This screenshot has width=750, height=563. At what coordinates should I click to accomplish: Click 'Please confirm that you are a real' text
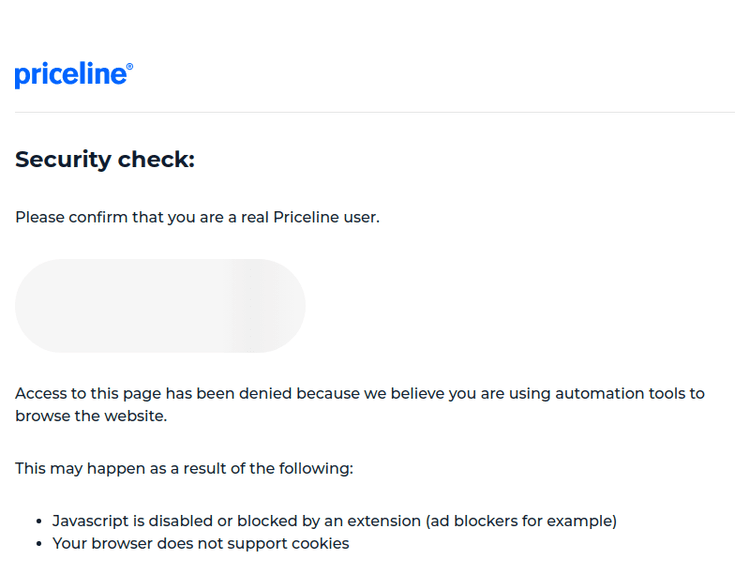[x=127, y=217]
